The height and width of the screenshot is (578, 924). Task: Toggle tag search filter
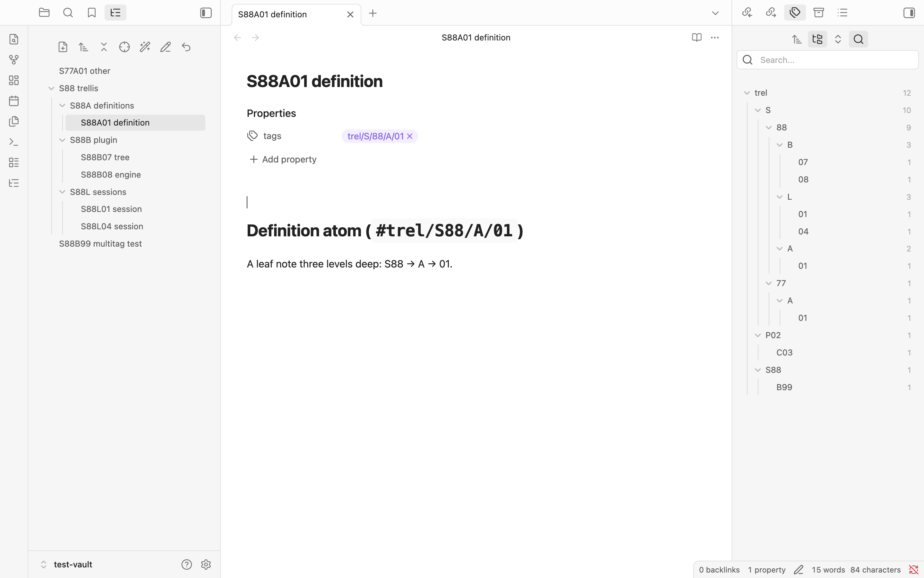coord(858,39)
